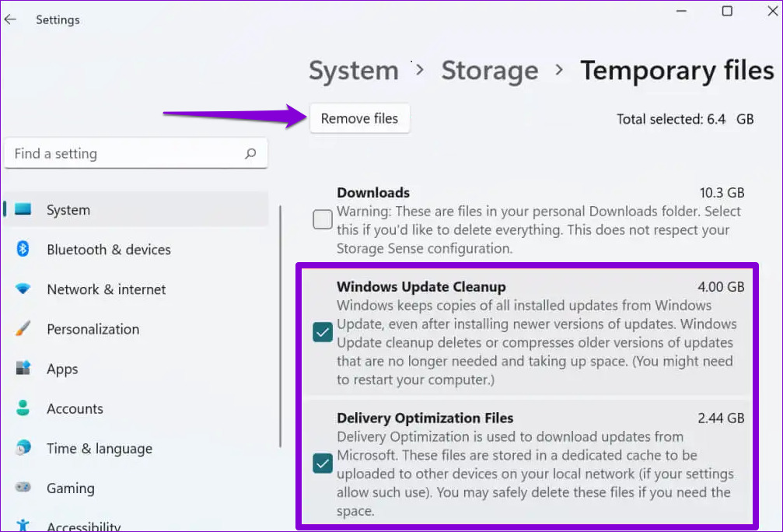Viewport: 783px width, 532px height.
Task: Maximize the Settings window
Action: [727, 12]
